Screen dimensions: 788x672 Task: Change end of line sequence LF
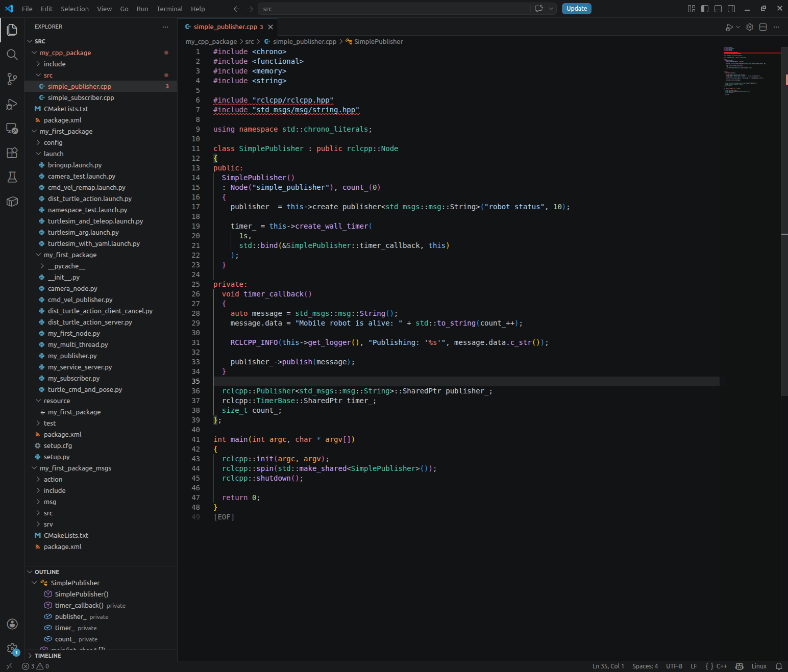694,666
